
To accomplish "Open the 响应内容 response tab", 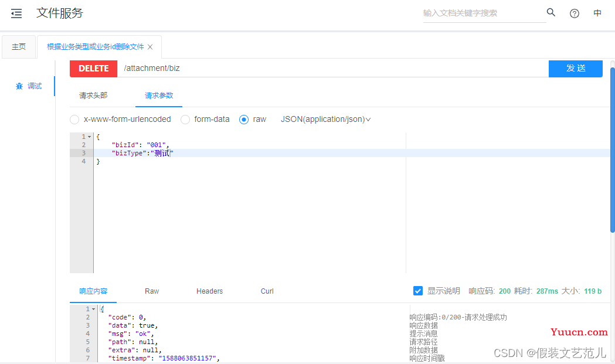I will (x=93, y=291).
